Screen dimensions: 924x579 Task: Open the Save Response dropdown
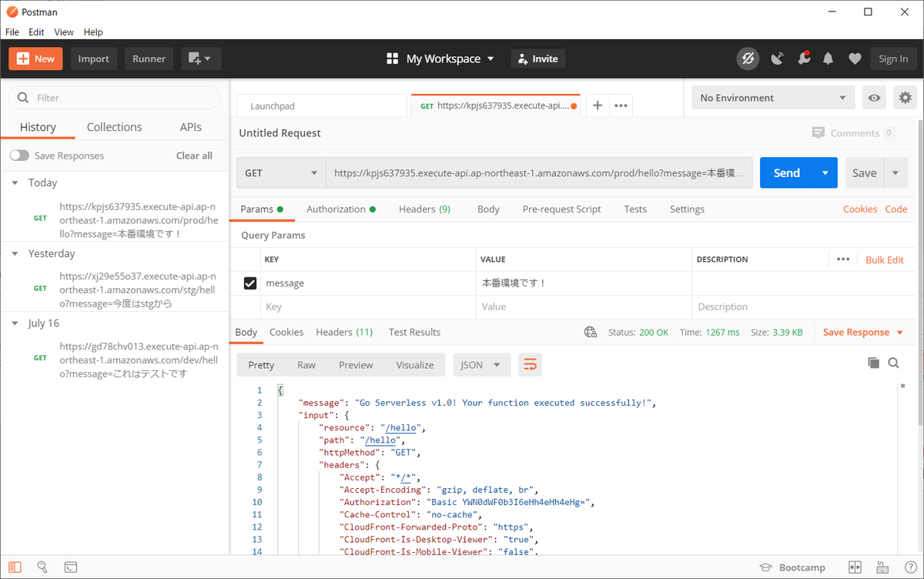(x=862, y=332)
